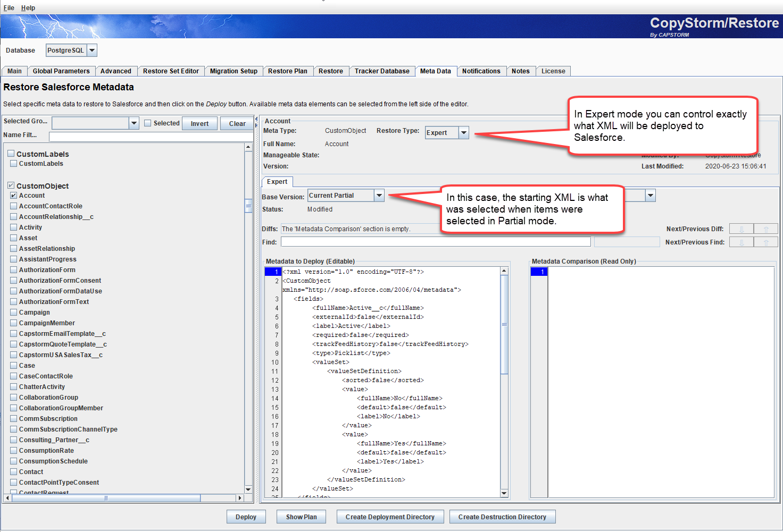Open the Tracker Database tab

click(x=382, y=71)
